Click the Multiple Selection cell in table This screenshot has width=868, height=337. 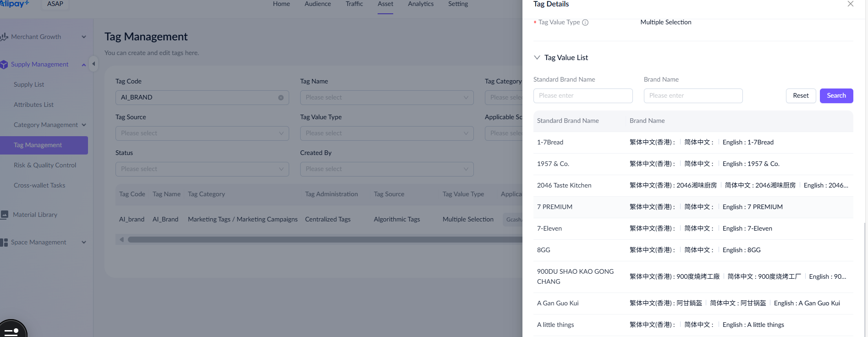pyautogui.click(x=468, y=220)
